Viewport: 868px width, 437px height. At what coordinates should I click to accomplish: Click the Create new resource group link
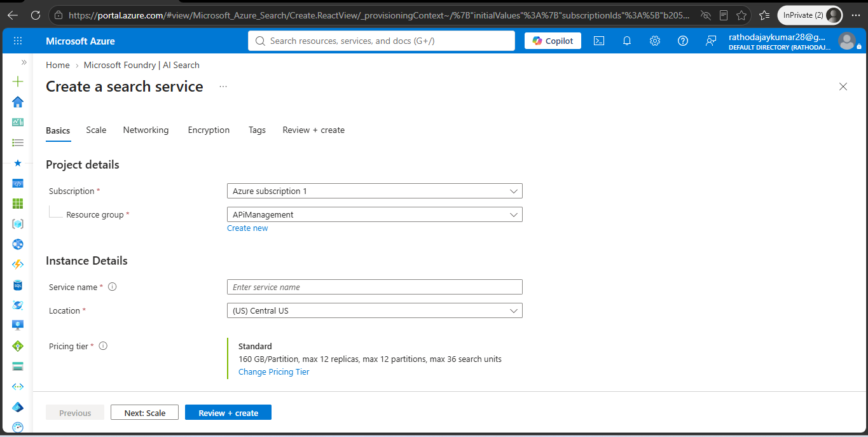click(x=247, y=228)
